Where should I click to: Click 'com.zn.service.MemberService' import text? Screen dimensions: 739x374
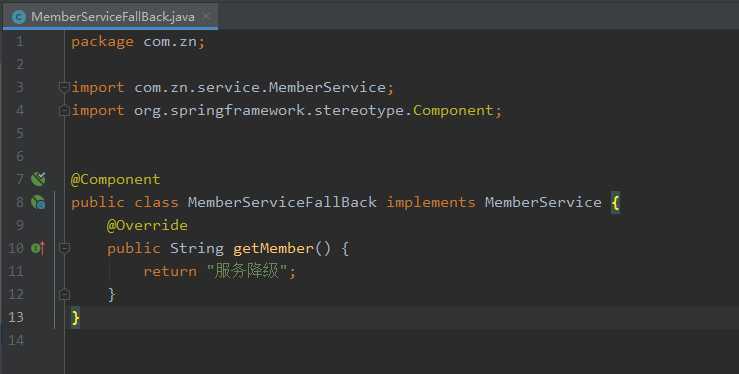pyautogui.click(x=260, y=87)
